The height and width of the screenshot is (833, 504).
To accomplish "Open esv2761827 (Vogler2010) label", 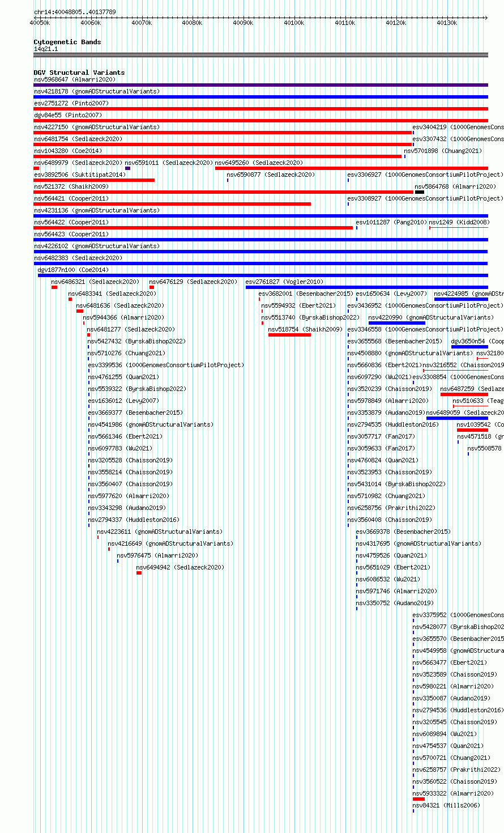I will (285, 282).
